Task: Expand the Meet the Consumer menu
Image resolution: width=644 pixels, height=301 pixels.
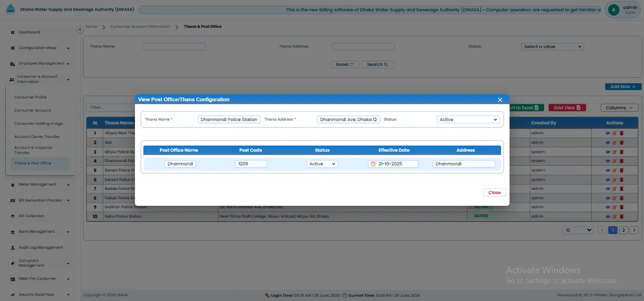Action: click(40, 278)
